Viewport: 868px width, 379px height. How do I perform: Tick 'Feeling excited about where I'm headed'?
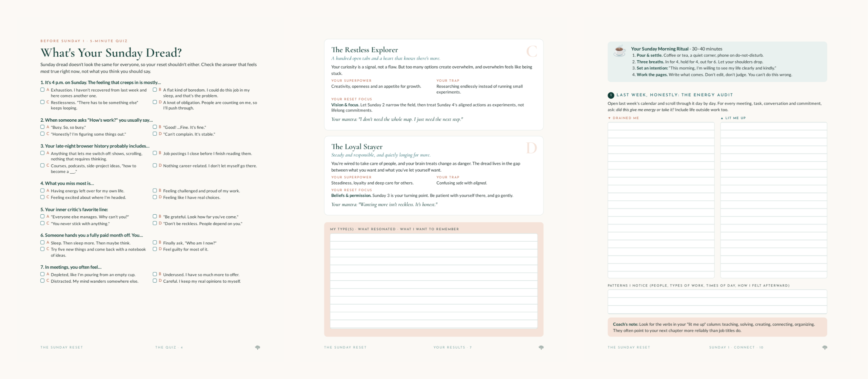coord(42,197)
